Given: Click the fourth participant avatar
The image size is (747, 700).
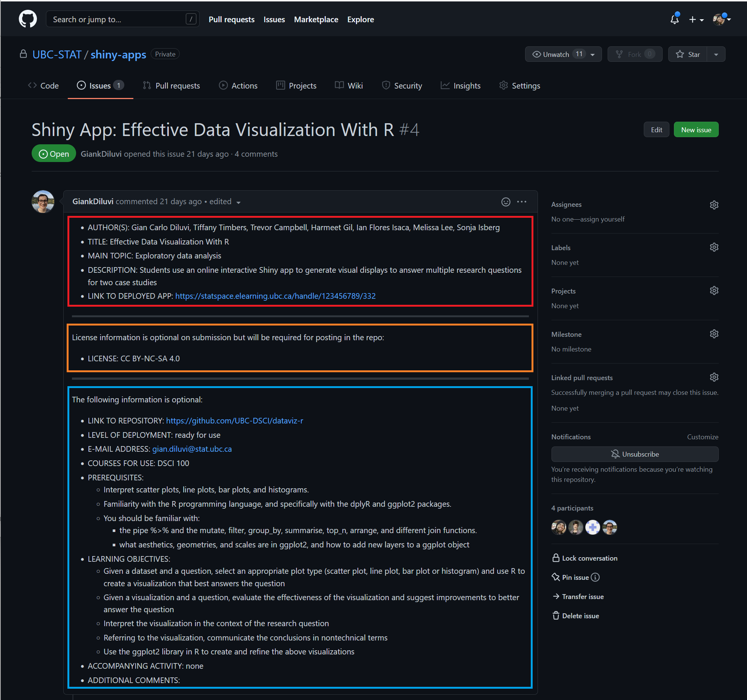Looking at the screenshot, I should point(610,527).
